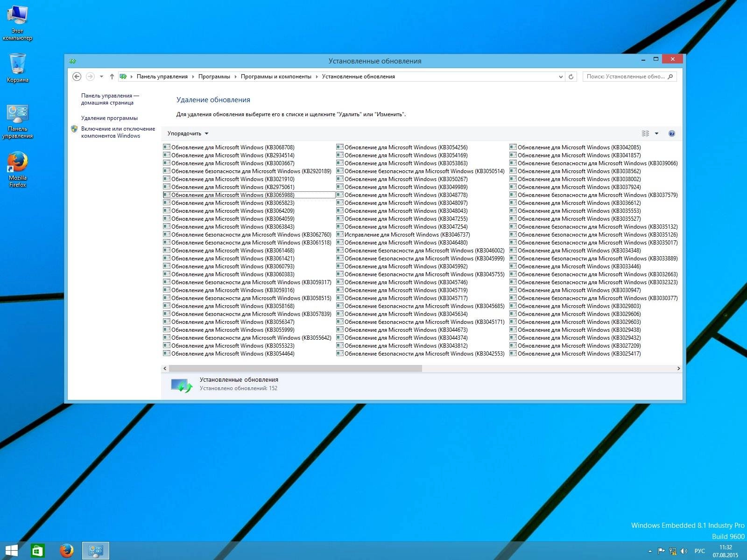Screen dimensions: 747x560
Task: Open recent locations dropdown arrow
Action: pos(101,77)
